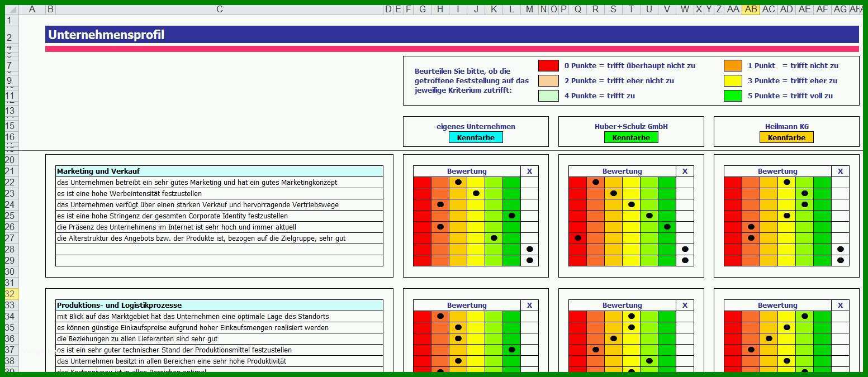Select the Corporate Identity statement cell

(219, 216)
